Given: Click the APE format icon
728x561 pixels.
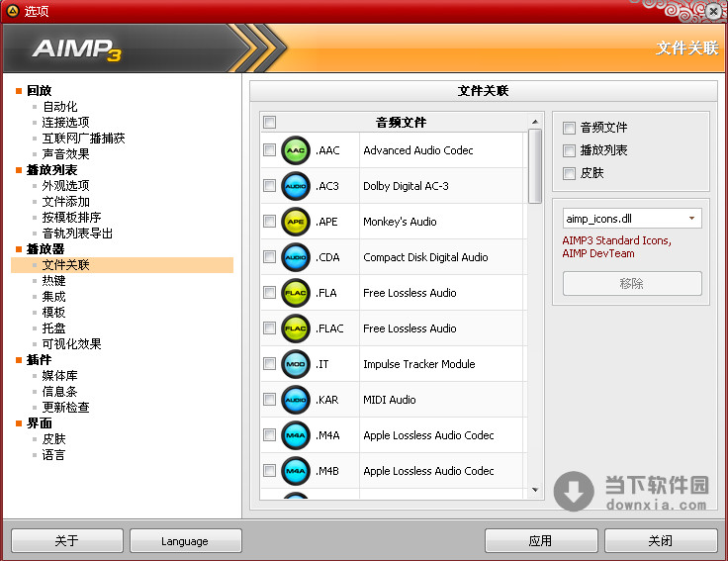Looking at the screenshot, I should [x=296, y=222].
